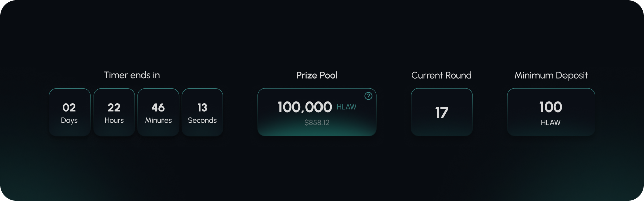Click the Current Round heading
644x201 pixels.
(441, 75)
